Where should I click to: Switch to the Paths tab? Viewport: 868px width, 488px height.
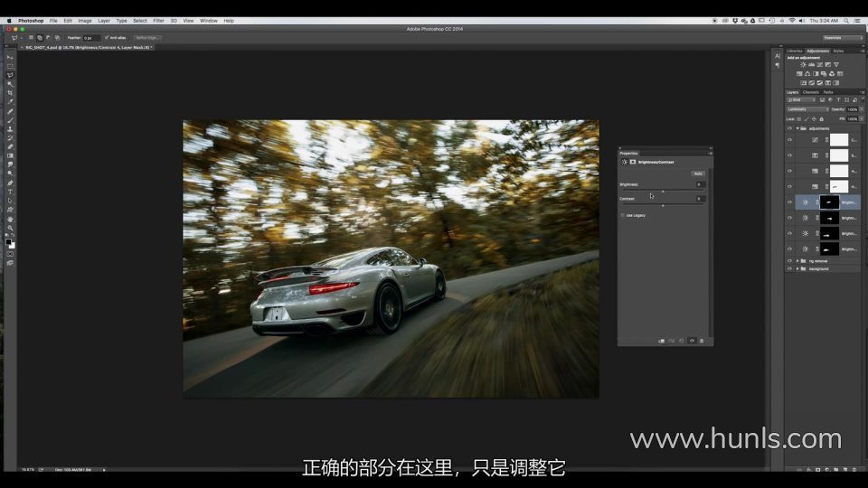point(828,92)
